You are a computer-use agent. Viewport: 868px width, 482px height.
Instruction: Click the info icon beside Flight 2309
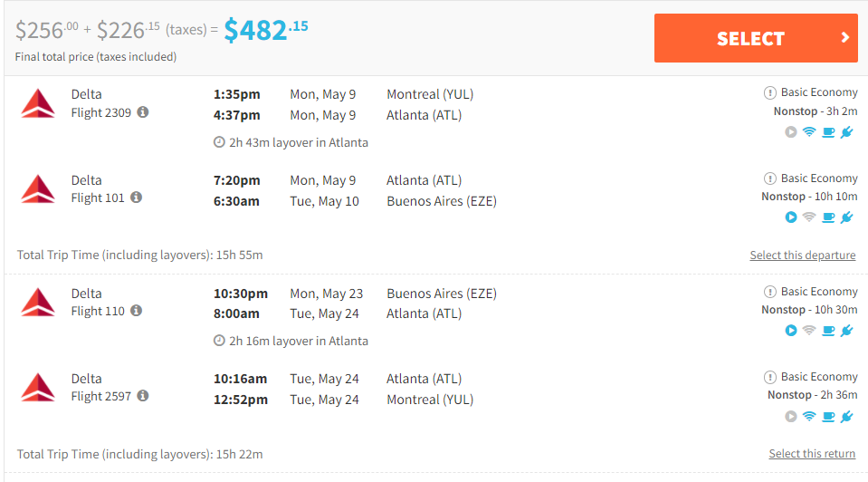tap(143, 112)
